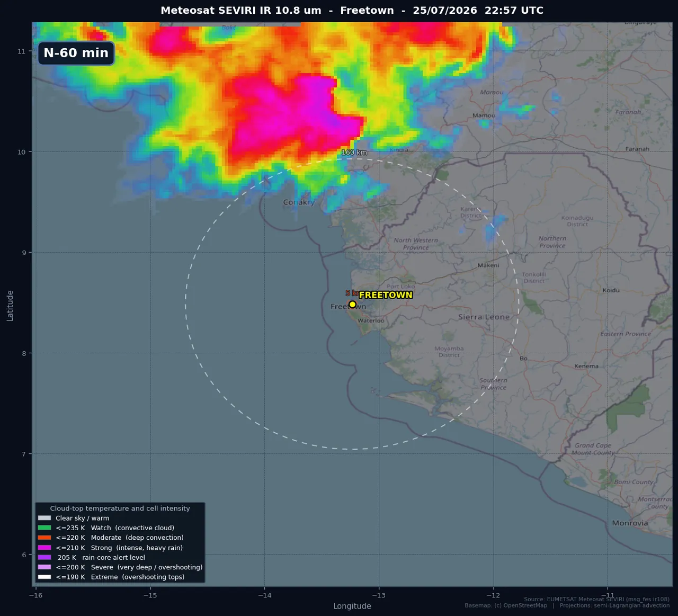
Task: Click the yellow Freetown location marker dot
Action: pos(352,304)
